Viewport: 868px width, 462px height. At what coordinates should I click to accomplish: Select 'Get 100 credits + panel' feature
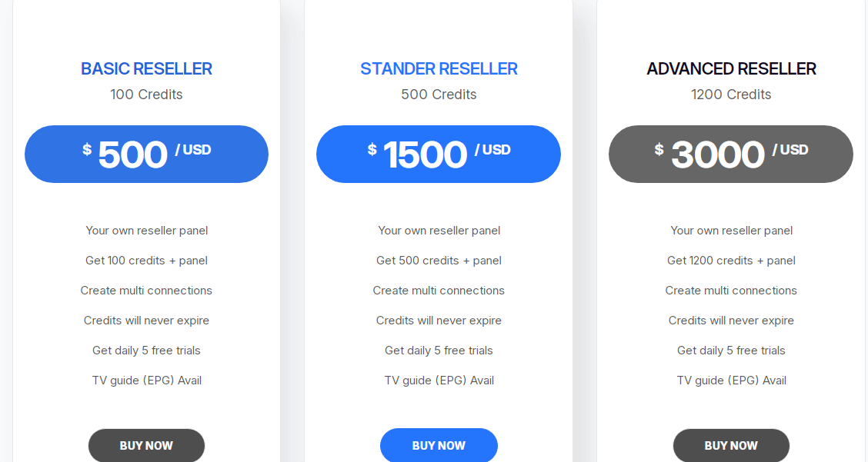(x=146, y=260)
